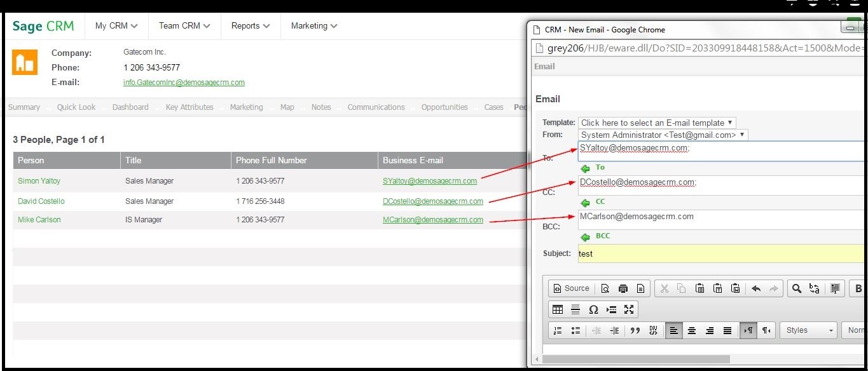The image size is (868, 371).
Task: Click the Select All icon
Action: point(835,288)
